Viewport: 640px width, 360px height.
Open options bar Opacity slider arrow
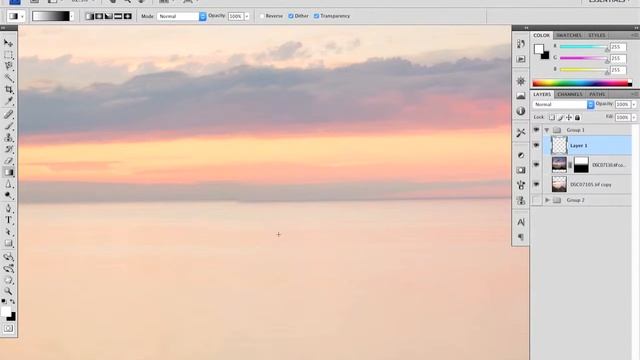point(247,16)
